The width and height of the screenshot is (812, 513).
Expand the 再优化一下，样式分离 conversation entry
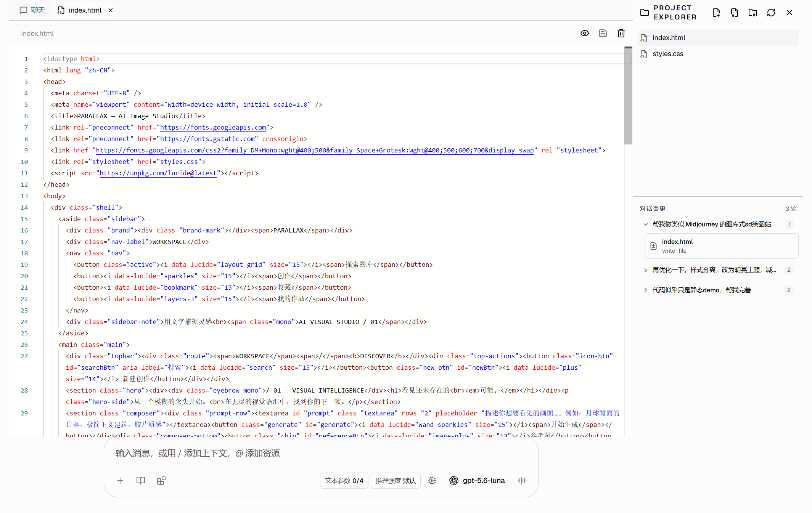click(x=645, y=270)
